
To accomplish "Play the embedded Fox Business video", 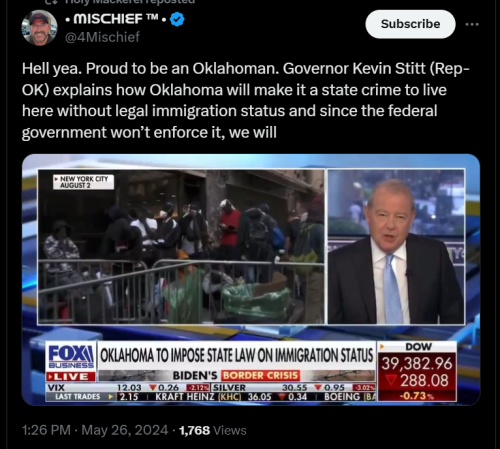I will point(251,280).
